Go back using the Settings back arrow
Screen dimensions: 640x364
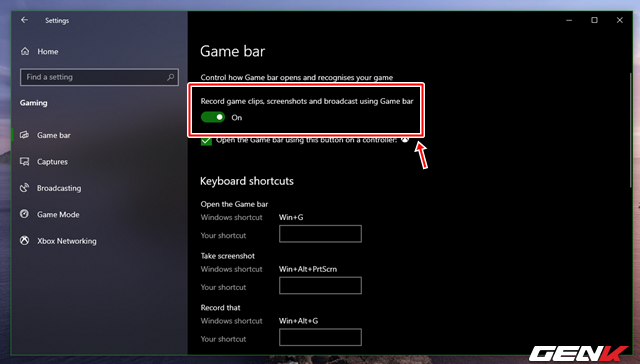click(x=24, y=20)
